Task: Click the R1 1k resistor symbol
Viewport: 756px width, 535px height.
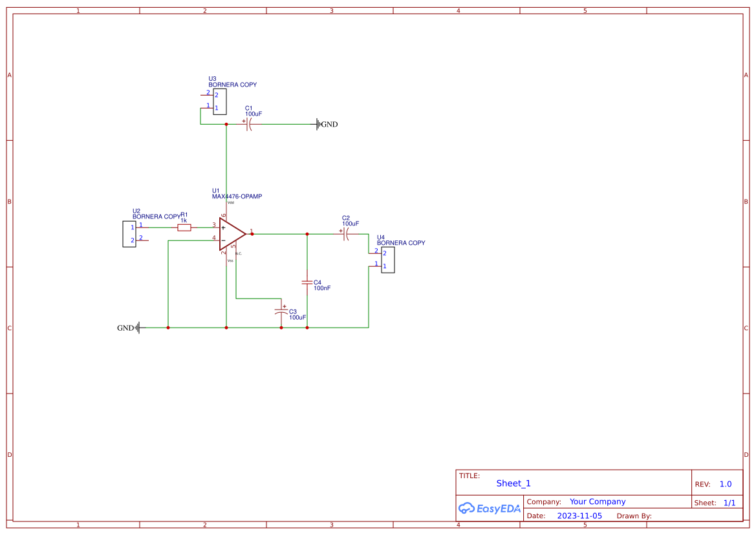Action: coord(184,228)
